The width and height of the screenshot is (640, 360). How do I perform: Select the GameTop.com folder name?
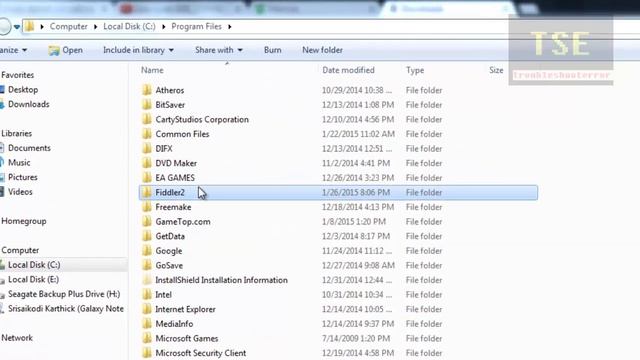(183, 222)
